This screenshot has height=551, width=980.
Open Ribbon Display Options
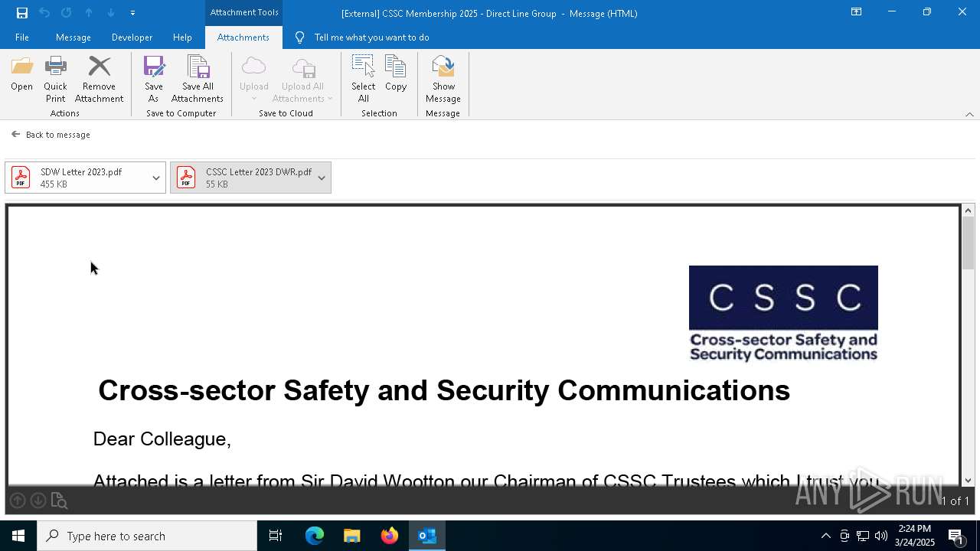(x=856, y=12)
